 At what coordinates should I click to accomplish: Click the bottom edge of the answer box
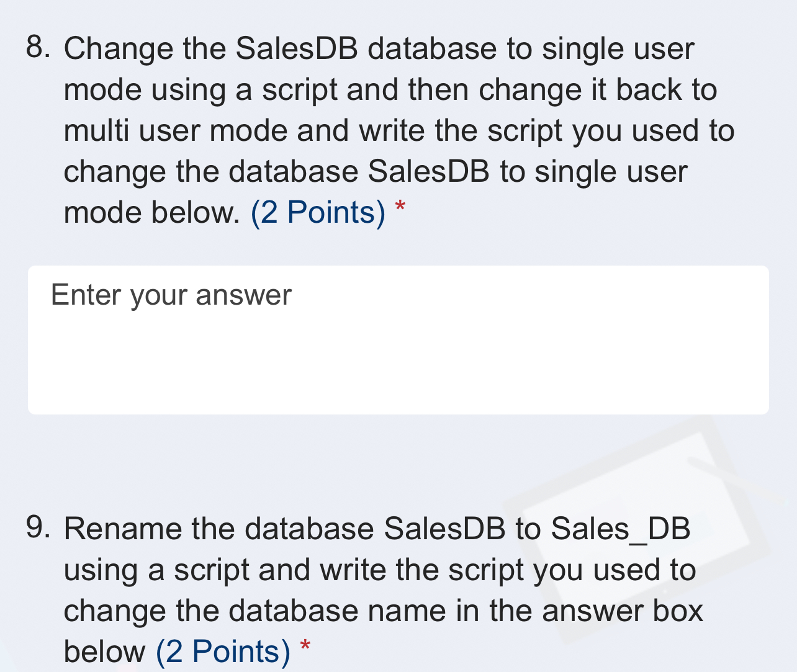click(397, 412)
